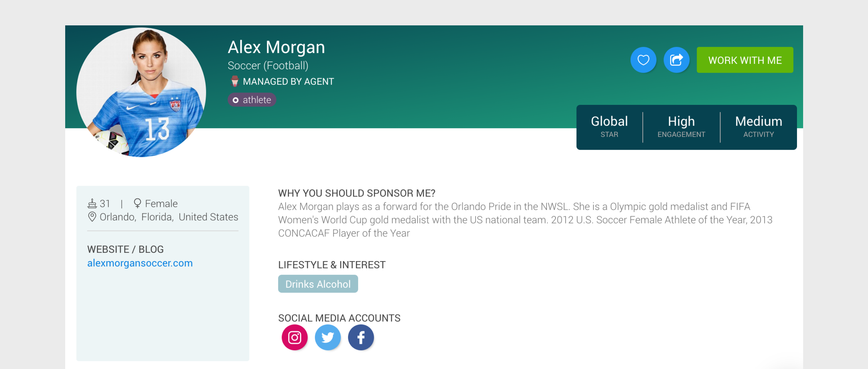Viewport: 868px width, 369px height.
Task: Click the female gender symbol icon
Action: 137,203
